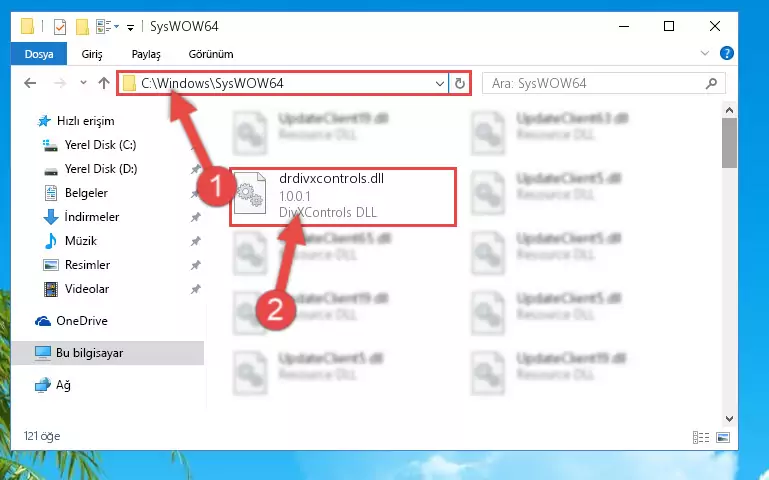Open Yerel Disk (C:) in sidebar
This screenshot has width=769, height=480.
tap(100, 145)
